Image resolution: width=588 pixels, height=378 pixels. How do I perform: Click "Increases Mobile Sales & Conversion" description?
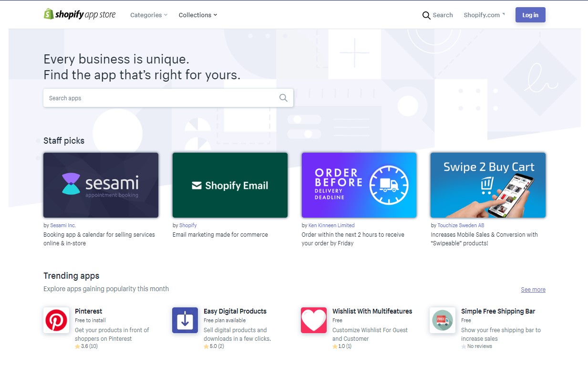pos(484,239)
